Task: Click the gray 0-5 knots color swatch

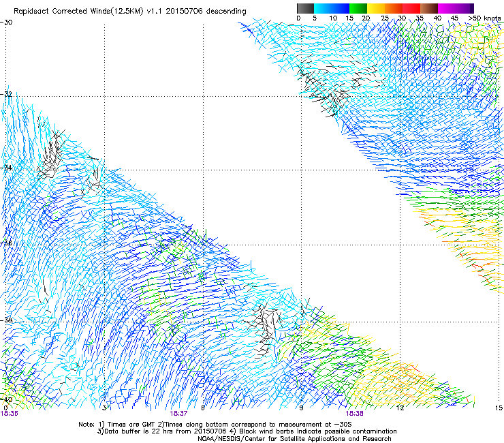Action: (x=305, y=8)
